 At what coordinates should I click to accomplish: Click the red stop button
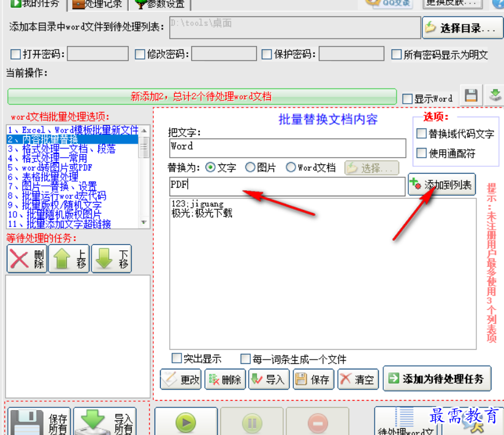click(x=318, y=422)
